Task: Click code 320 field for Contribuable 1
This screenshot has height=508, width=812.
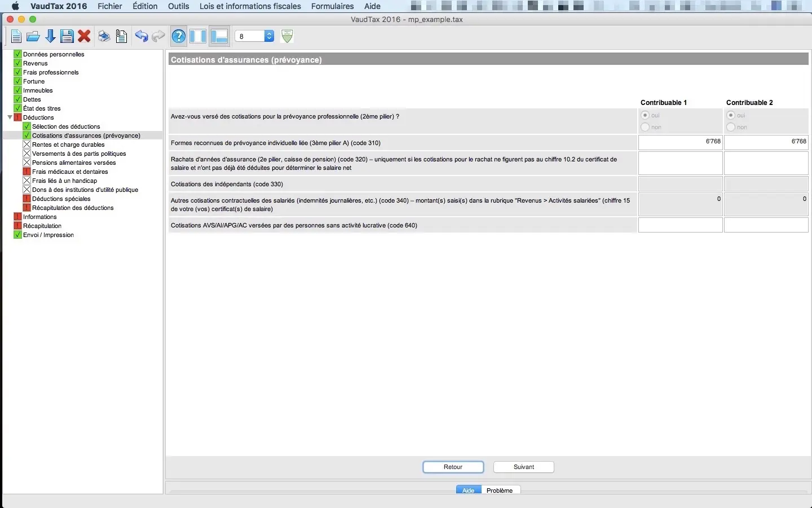Action: point(681,163)
